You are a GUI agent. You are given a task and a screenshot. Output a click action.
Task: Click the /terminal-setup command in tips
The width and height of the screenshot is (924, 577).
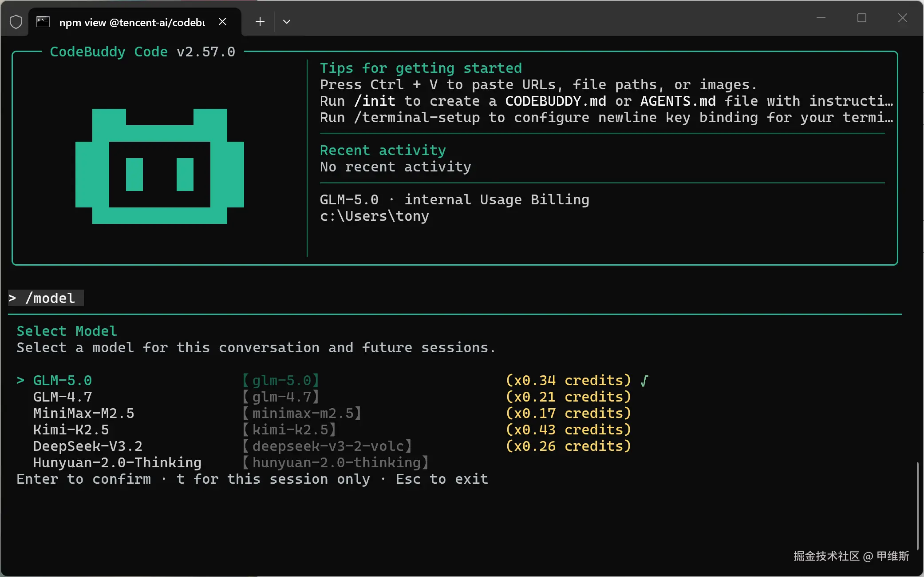coord(416,118)
